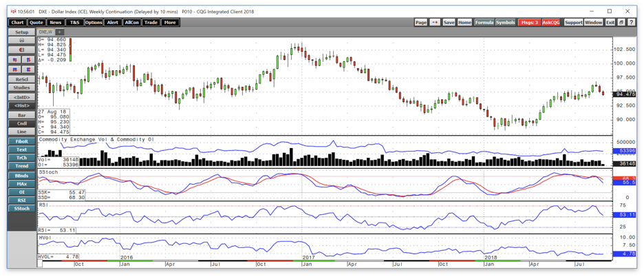Screen dimensions: 644x277
Task: Click the HVol pane label
Action: 45,238
